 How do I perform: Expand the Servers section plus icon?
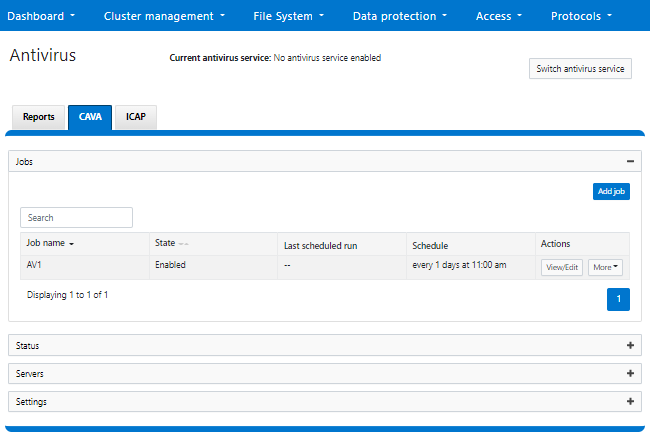pos(630,373)
